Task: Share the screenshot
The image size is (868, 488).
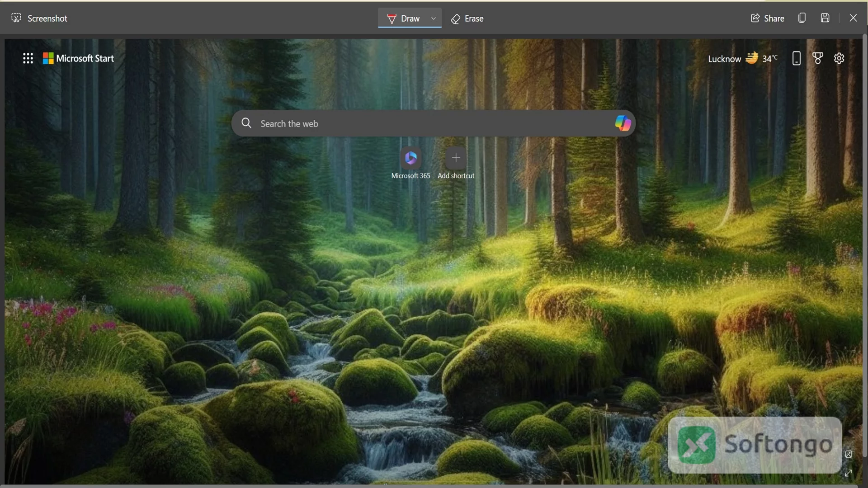Action: point(767,18)
